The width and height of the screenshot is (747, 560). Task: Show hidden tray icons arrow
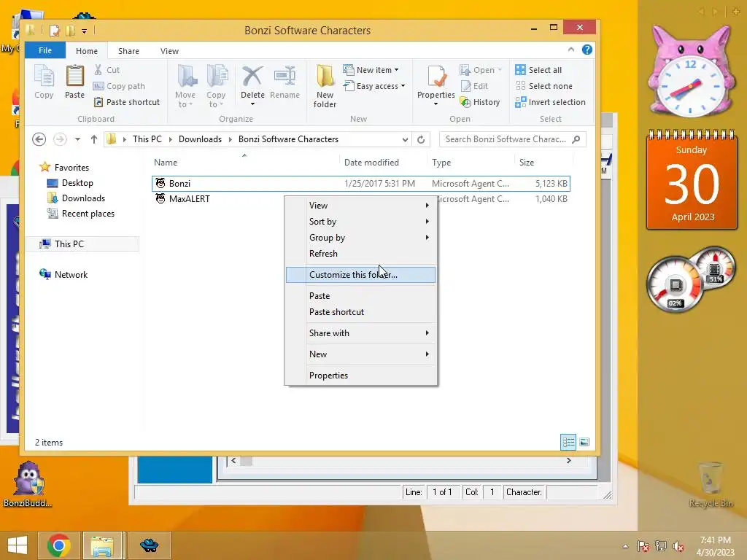pos(625,546)
